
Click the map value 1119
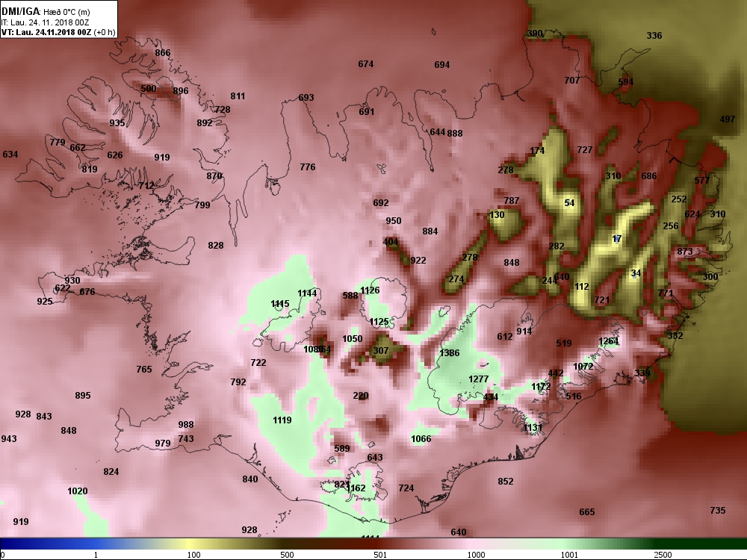pos(282,420)
